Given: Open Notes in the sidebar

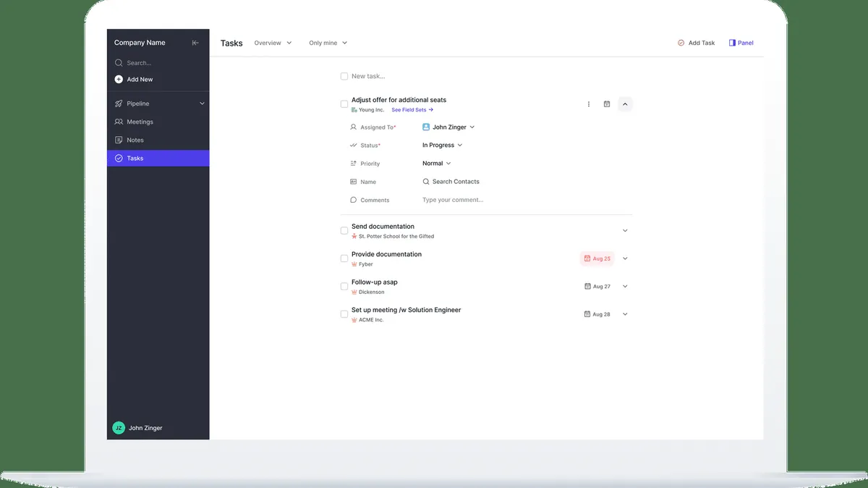Looking at the screenshot, I should point(158,140).
